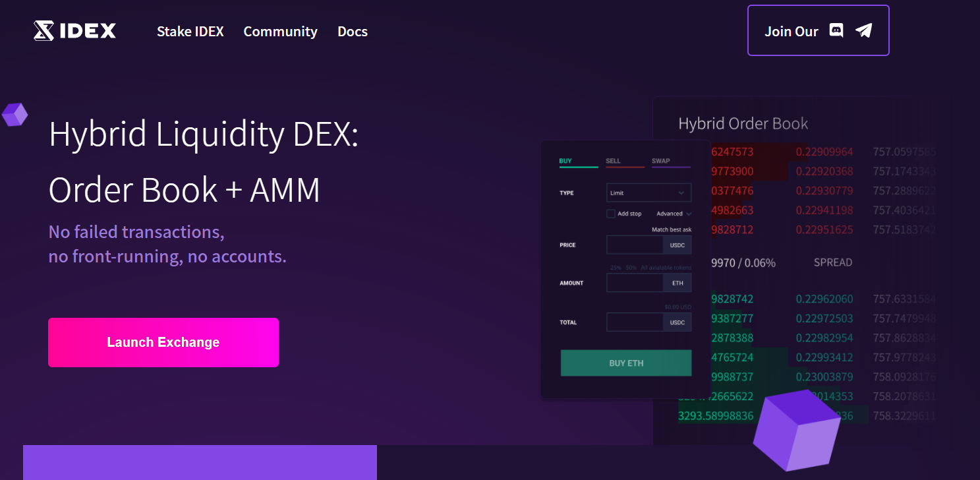Tick the Add stop checkbox
The image size is (980, 480).
611,214
